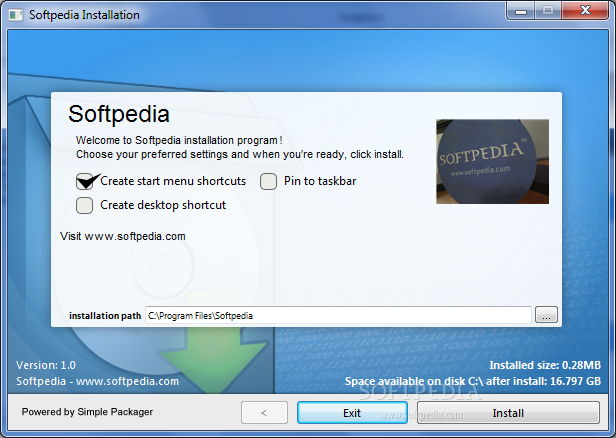This screenshot has width=616, height=438.
Task: Click Powered by Simple Packager label
Action: coord(87,412)
